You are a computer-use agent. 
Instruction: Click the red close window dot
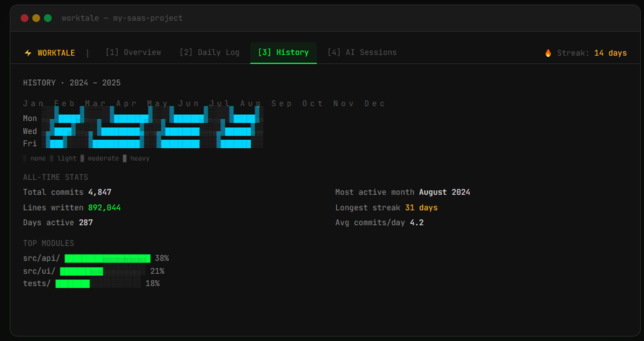24,18
